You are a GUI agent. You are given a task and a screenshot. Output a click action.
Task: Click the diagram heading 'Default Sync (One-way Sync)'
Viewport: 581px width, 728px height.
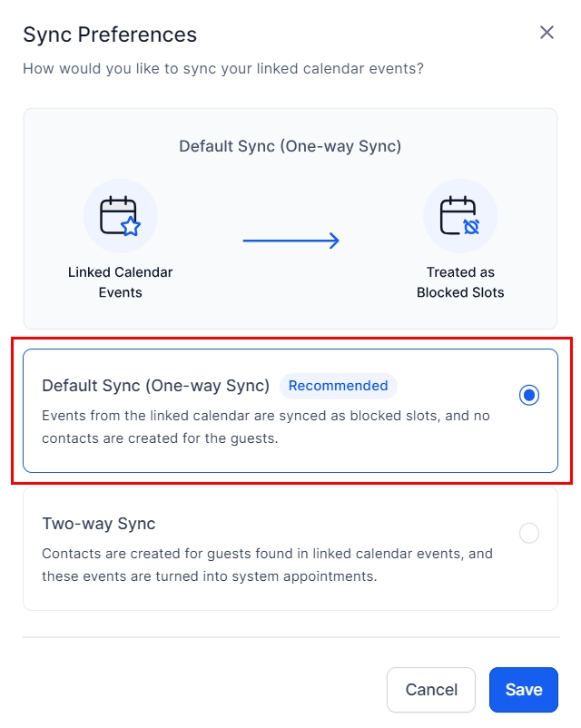(290, 146)
